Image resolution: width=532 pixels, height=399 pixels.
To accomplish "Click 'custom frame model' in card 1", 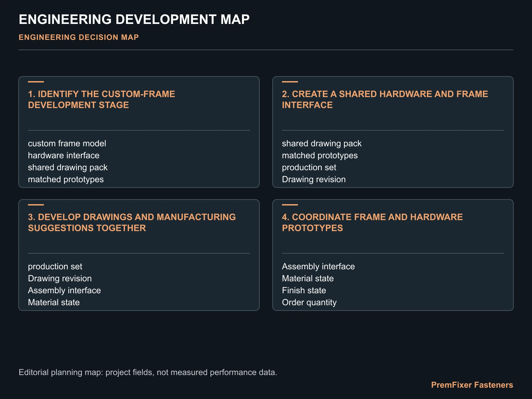I will tap(67, 143).
